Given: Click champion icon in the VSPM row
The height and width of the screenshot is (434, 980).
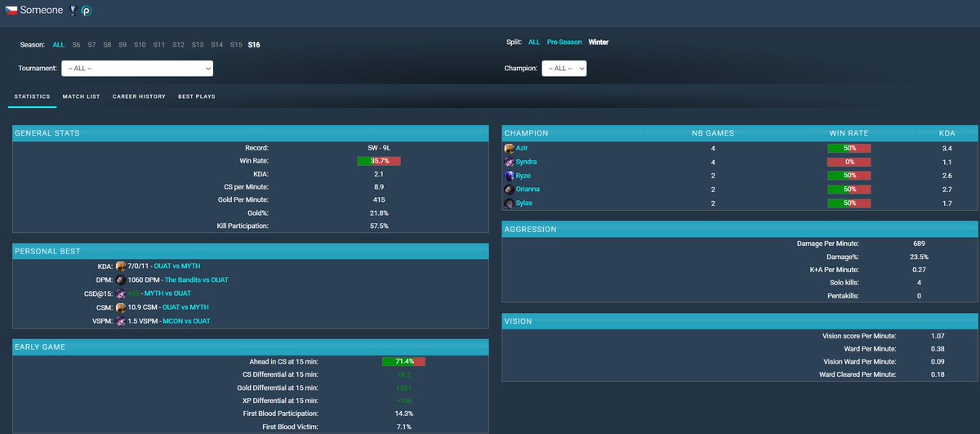Looking at the screenshot, I should click(121, 321).
